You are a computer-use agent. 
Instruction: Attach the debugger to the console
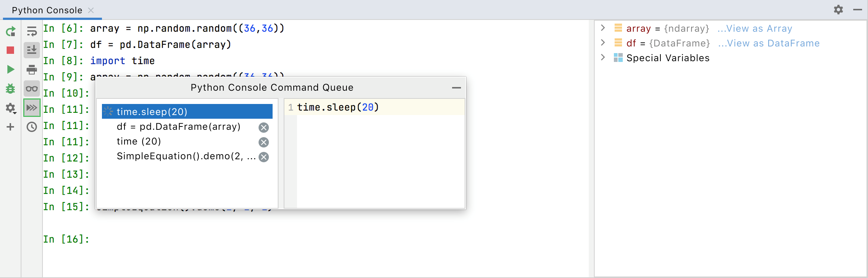coord(11,88)
